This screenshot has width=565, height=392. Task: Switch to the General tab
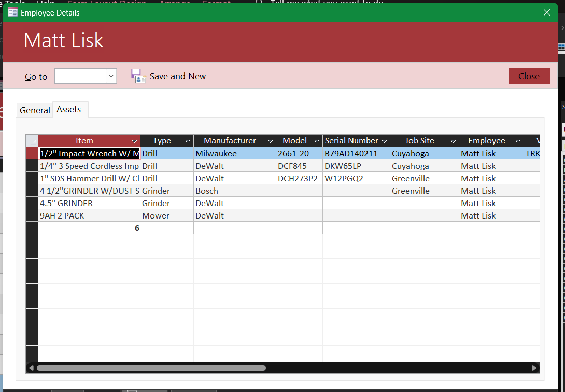(35, 110)
